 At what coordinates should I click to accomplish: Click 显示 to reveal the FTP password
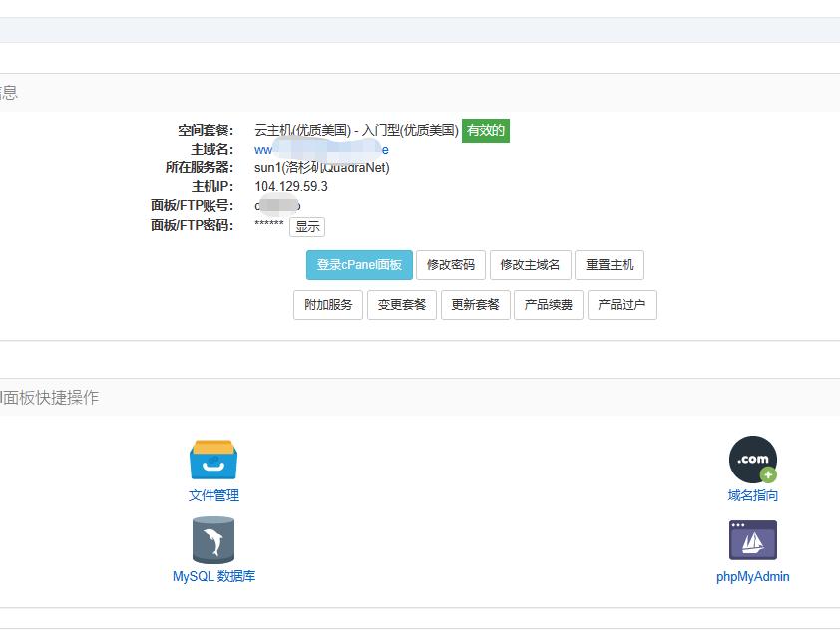coord(306,227)
